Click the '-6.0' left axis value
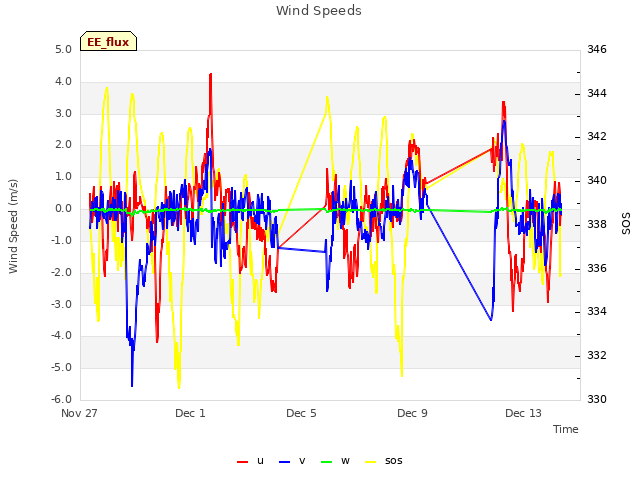640x480 pixels. pos(61,400)
